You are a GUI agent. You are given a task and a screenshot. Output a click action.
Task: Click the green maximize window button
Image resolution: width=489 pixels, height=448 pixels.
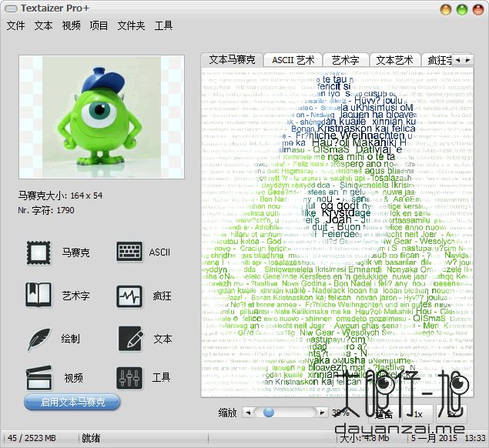[x=462, y=10]
